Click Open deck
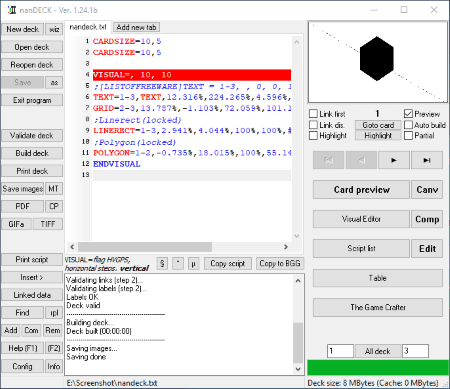This screenshot has height=389, width=450. click(32, 47)
